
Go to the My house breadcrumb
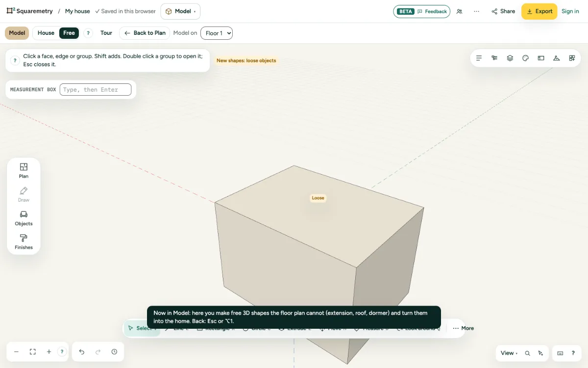(77, 11)
